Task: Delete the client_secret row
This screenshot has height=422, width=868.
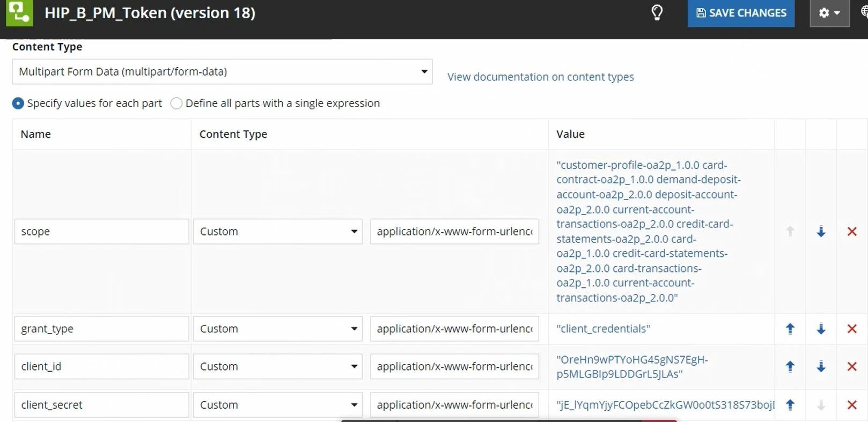Action: [852, 405]
